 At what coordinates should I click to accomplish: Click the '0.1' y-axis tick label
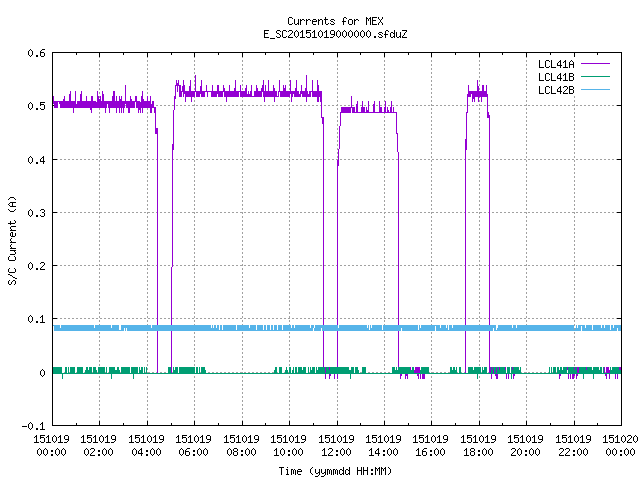pyautogui.click(x=36, y=319)
